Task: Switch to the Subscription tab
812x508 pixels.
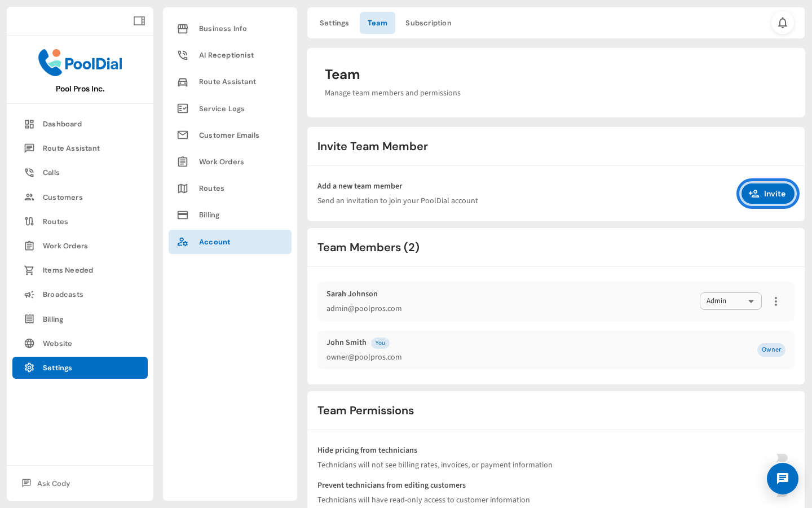Action: tap(428, 23)
